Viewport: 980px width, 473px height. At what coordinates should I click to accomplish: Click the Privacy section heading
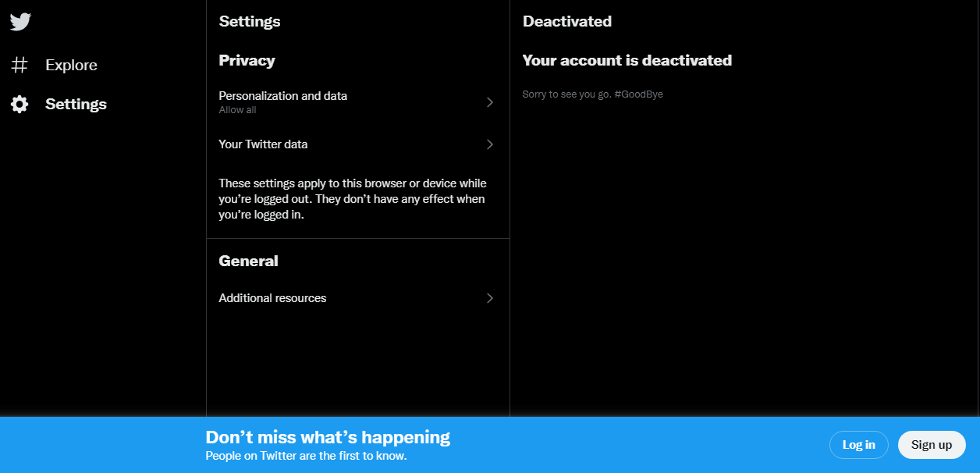point(247,60)
